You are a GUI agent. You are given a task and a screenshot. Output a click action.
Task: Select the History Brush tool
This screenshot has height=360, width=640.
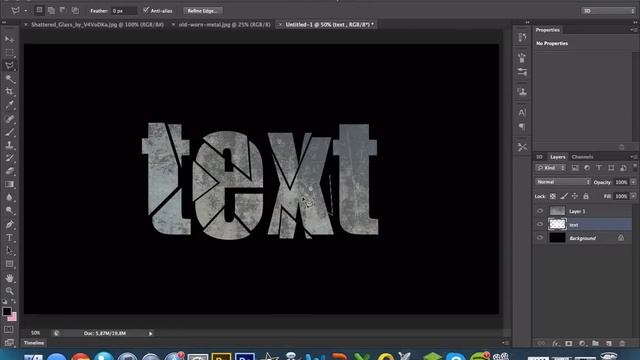(x=9, y=158)
